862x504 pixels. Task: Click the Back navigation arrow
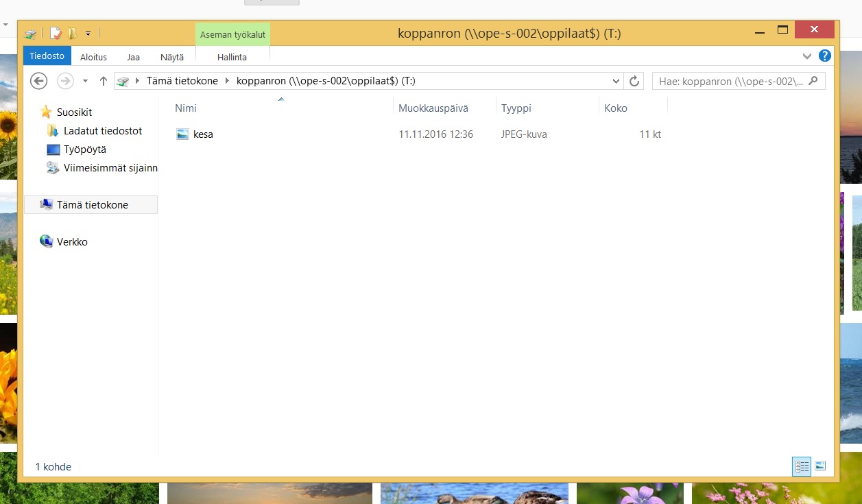pos(39,81)
